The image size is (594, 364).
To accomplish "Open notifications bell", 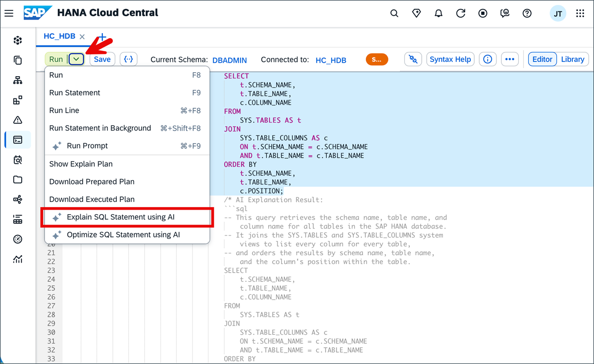I will [x=439, y=13].
